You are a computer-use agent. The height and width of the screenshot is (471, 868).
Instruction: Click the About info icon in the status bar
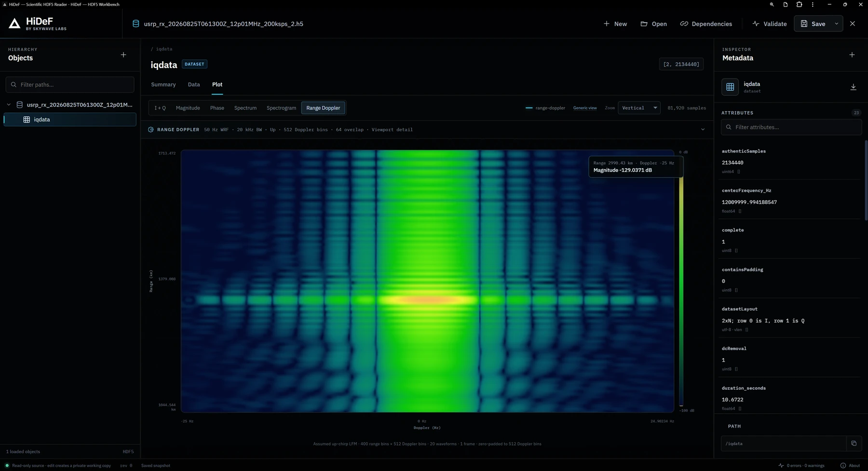pos(843,466)
